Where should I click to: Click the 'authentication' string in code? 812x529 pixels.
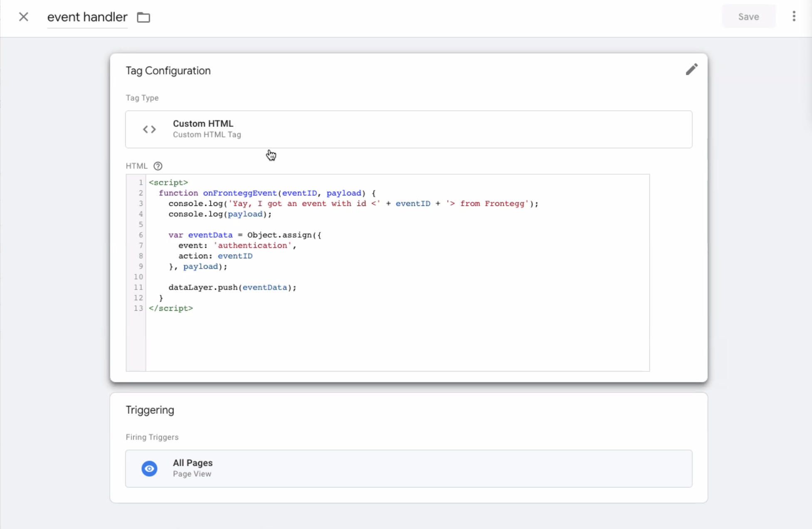(x=253, y=245)
